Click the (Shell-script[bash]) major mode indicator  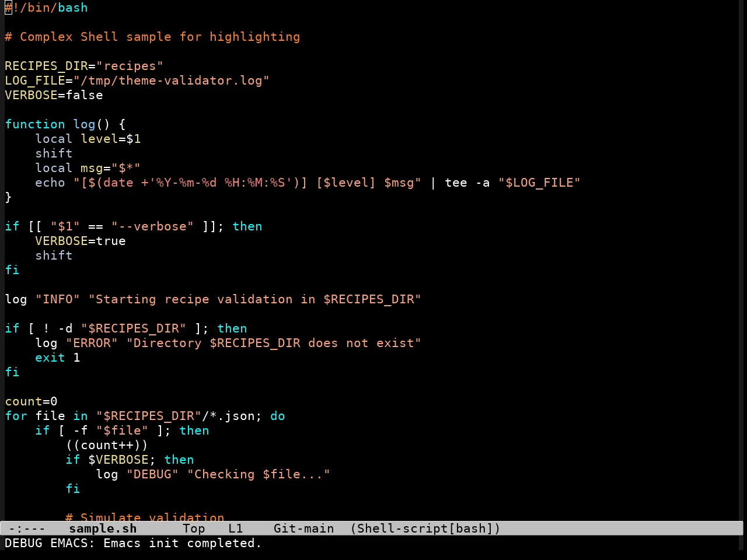coord(425,528)
